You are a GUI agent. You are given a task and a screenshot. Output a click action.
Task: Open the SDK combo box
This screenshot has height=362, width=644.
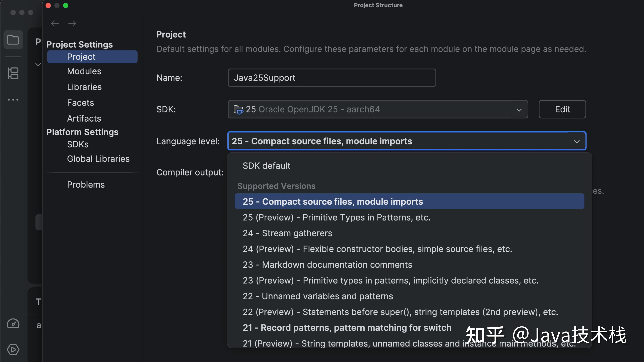(378, 109)
